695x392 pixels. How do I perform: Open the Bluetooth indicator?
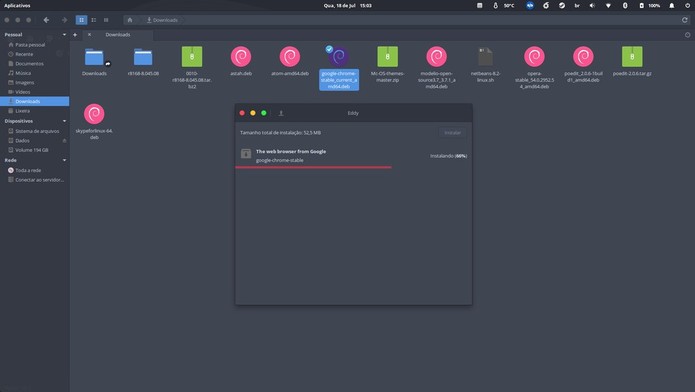pyautogui.click(x=625, y=6)
